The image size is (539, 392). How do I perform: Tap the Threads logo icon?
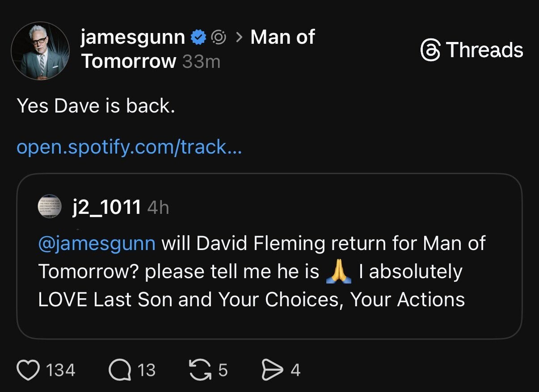(x=430, y=50)
